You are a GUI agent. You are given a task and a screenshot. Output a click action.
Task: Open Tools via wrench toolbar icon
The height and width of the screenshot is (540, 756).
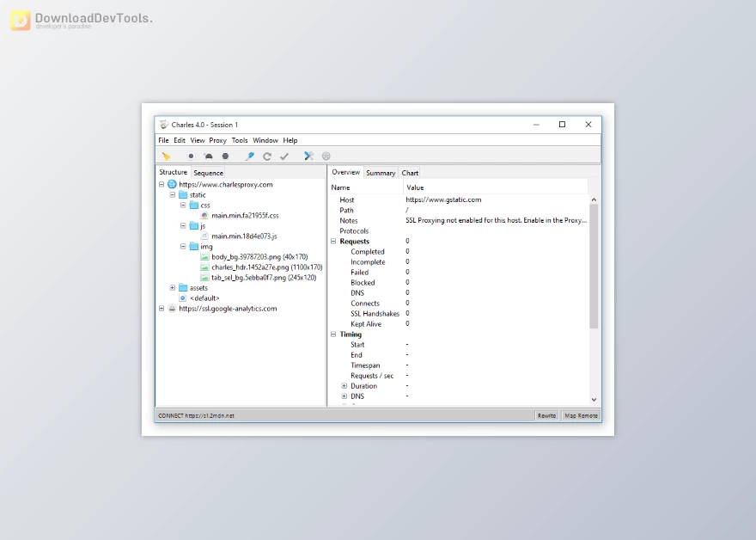pyautogui.click(x=308, y=156)
